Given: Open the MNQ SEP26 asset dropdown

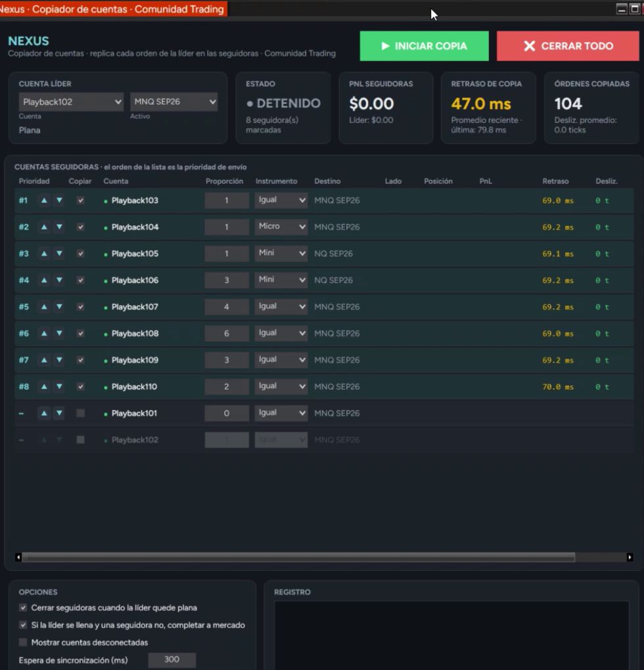Looking at the screenshot, I should pos(174,102).
